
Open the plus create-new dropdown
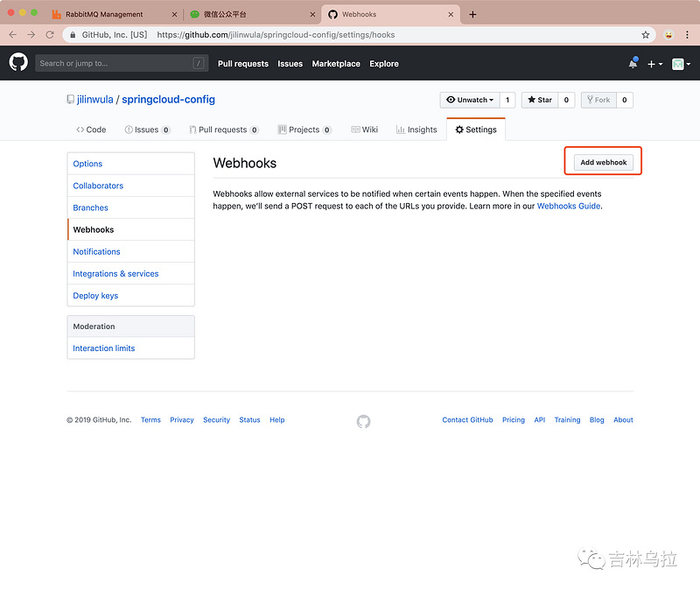[654, 64]
